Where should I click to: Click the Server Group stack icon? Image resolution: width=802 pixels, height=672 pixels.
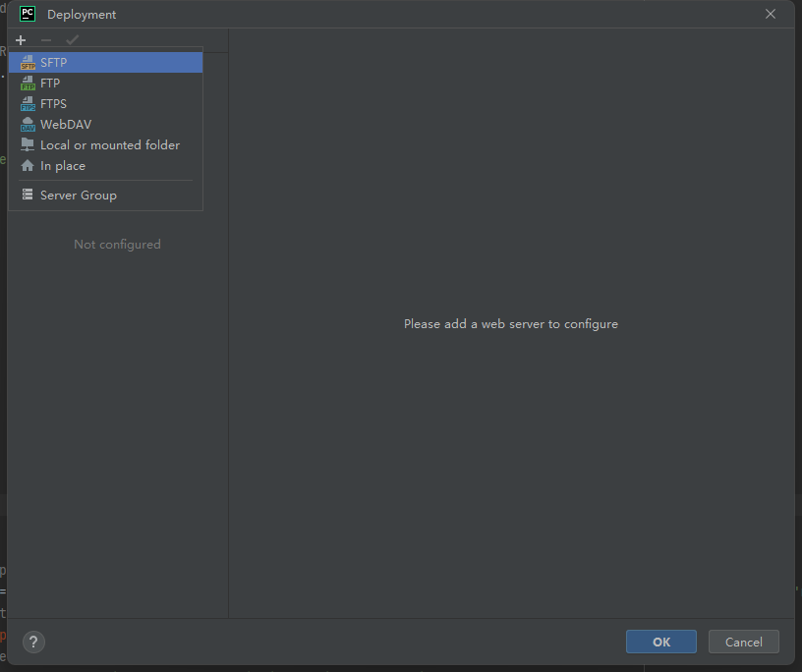[x=28, y=195]
